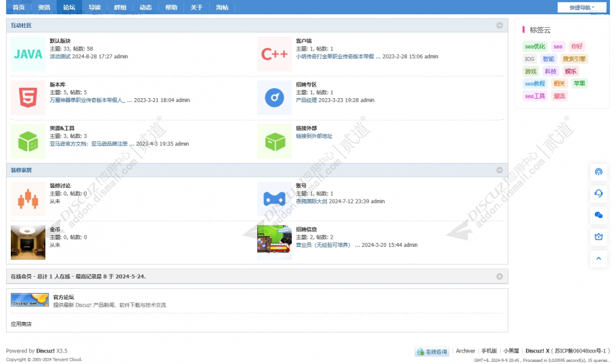This screenshot has height=364, width=616.
Task: Click the 你好 tag
Action: tap(577, 46)
